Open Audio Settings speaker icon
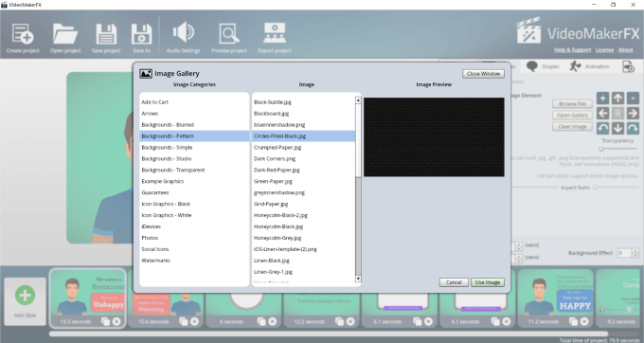 (183, 32)
